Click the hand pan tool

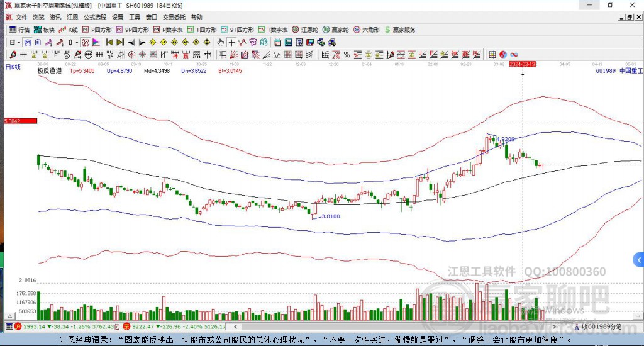click(x=221, y=42)
